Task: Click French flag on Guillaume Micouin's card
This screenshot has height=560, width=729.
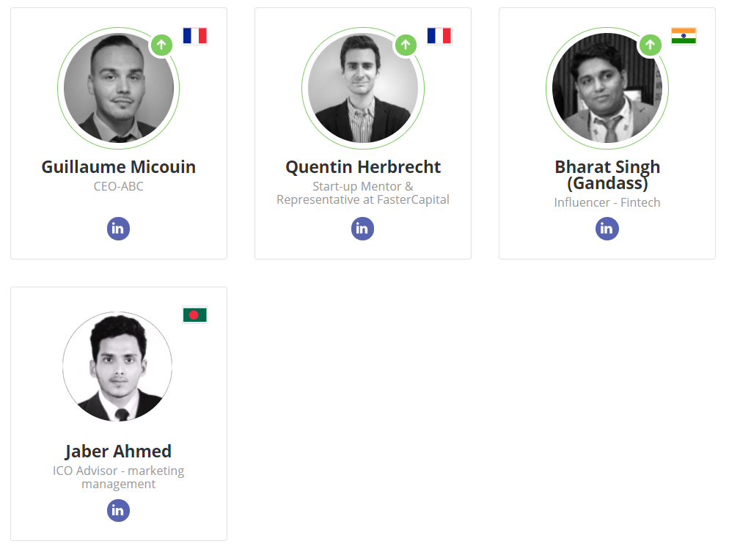Action: click(194, 36)
